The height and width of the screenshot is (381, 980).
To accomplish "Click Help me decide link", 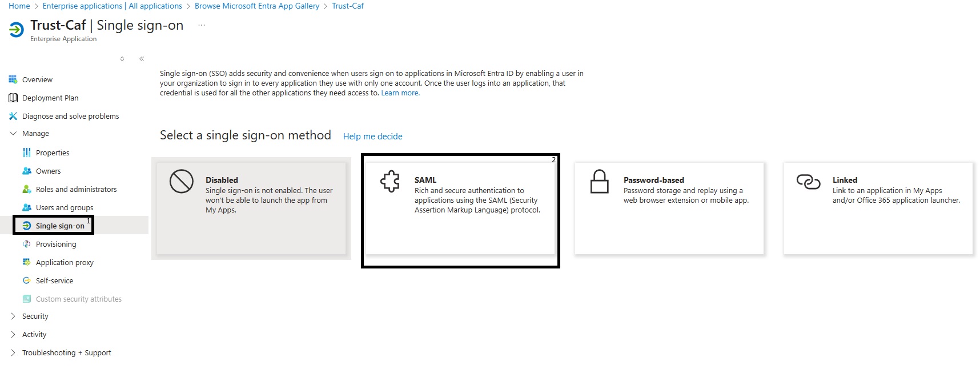I will (x=373, y=137).
